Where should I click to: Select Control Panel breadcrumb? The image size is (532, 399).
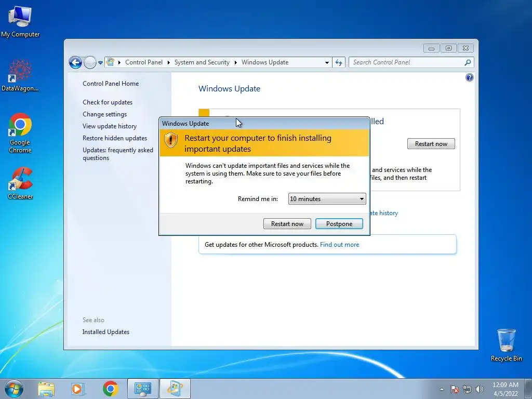(x=144, y=62)
